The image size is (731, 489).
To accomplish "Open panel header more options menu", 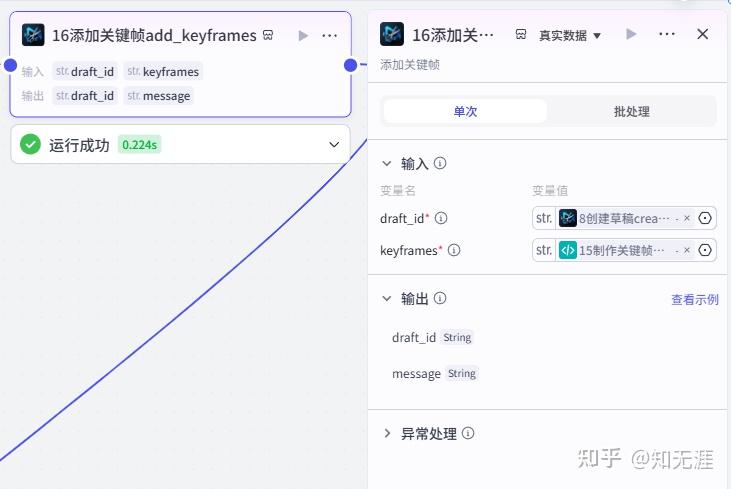I will point(667,34).
